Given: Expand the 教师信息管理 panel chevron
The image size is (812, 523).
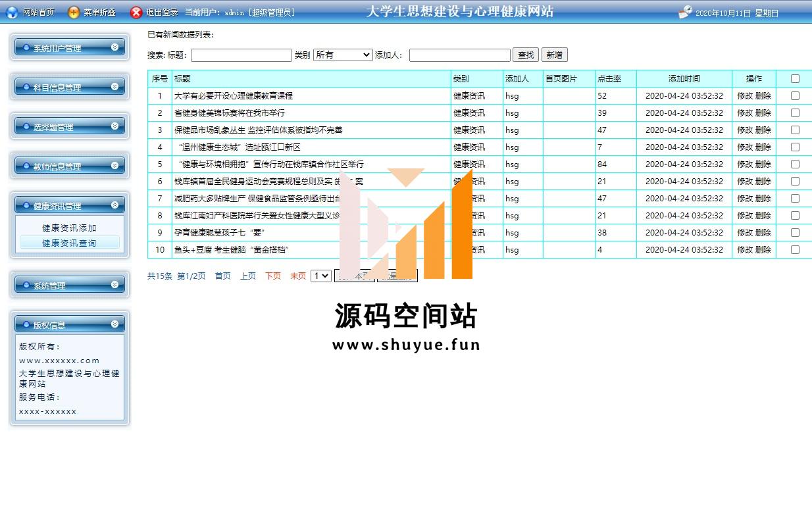Looking at the screenshot, I should click(115, 165).
